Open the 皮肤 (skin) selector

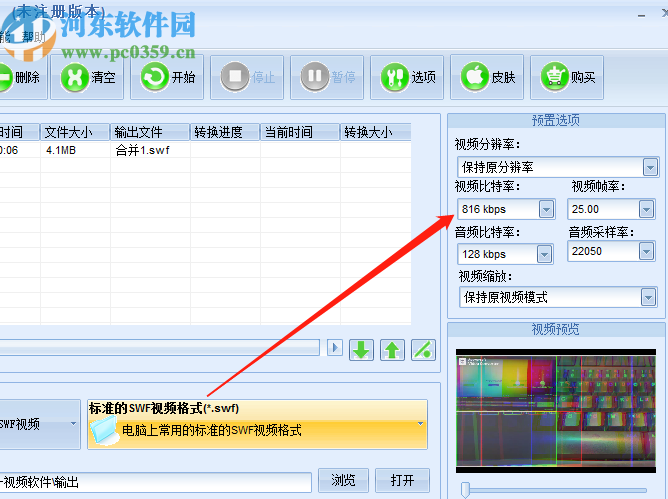[487, 78]
